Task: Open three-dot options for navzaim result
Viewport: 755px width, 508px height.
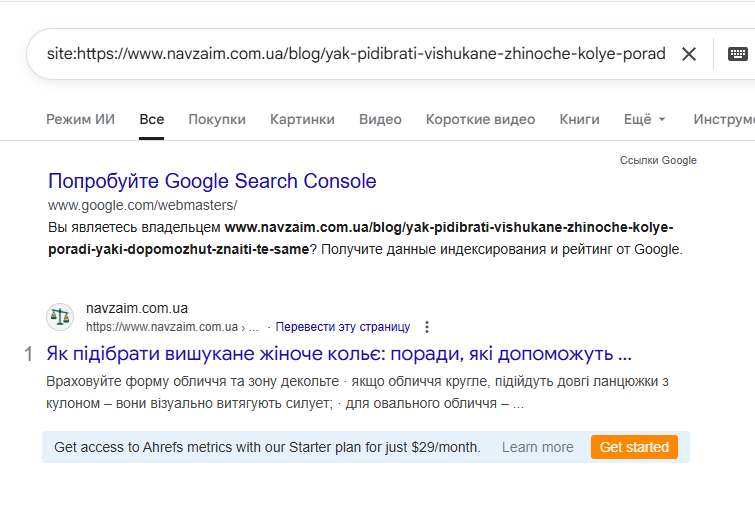Action: click(427, 327)
